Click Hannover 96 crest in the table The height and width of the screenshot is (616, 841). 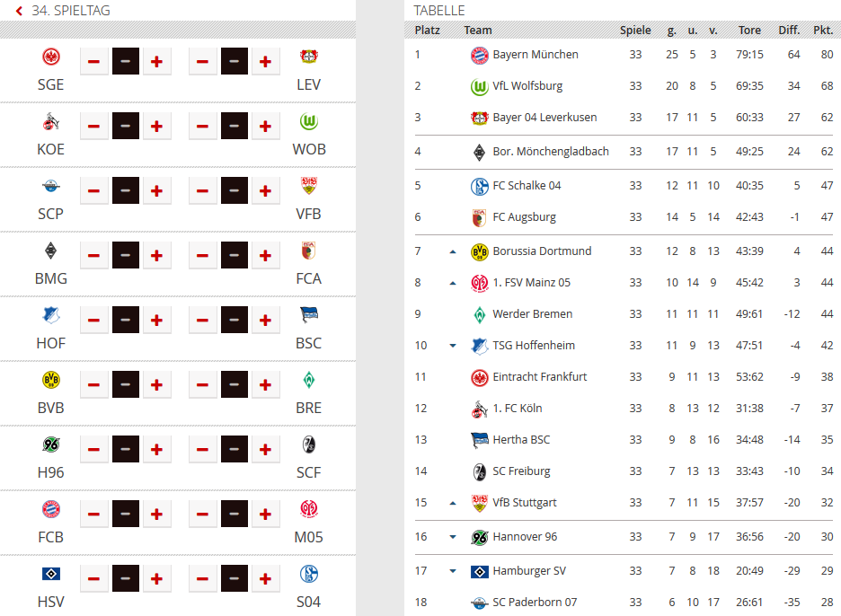pyautogui.click(x=480, y=537)
